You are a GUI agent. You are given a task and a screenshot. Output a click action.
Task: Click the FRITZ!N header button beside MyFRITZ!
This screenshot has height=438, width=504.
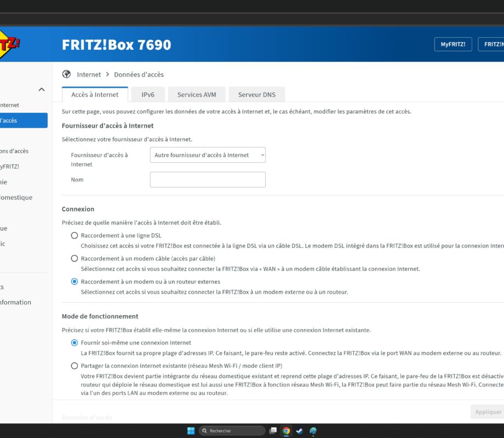pyautogui.click(x=491, y=44)
